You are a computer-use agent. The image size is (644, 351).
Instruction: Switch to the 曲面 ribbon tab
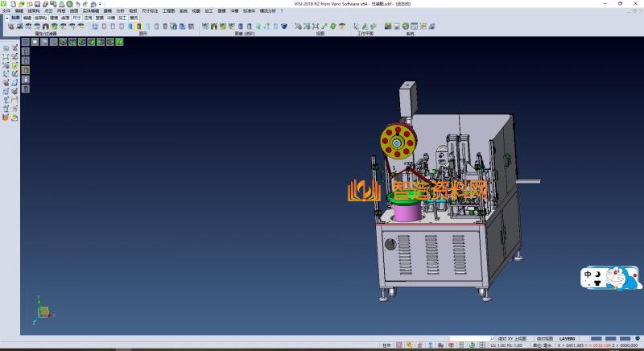65,17
